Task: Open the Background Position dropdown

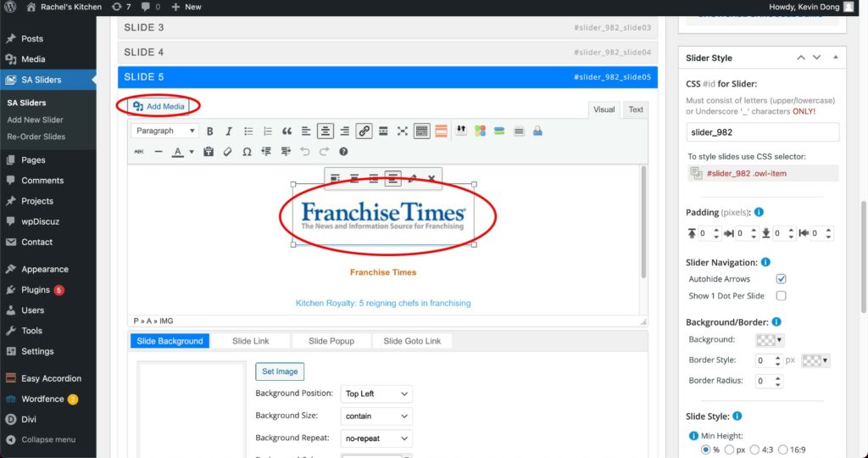Action: (377, 394)
